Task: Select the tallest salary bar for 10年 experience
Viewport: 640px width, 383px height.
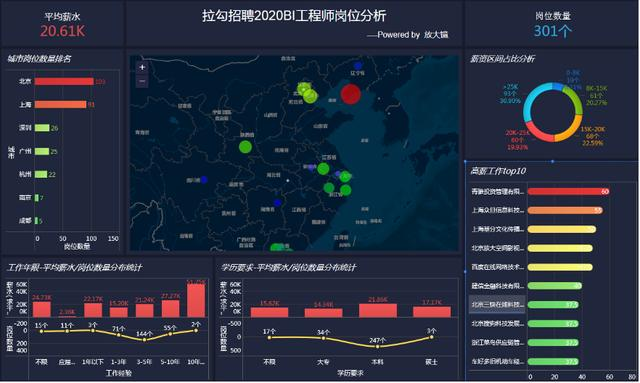Action: tap(196, 301)
